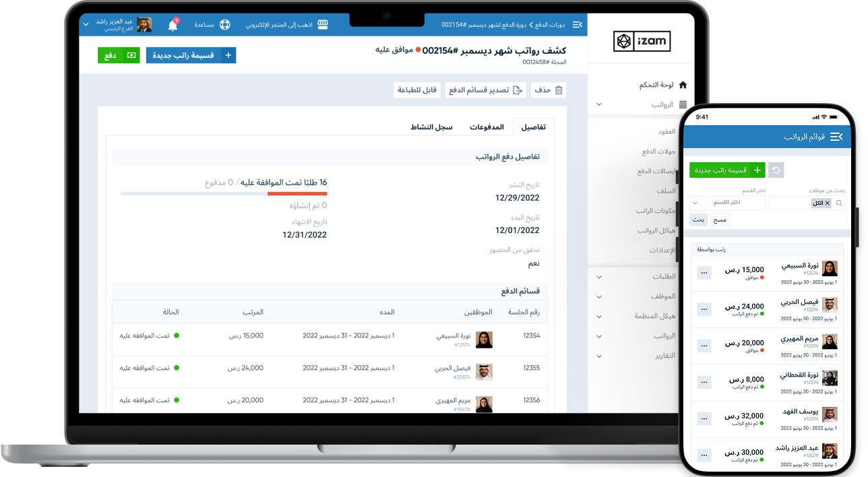This screenshot has height=477, width=868.
Task: Click the sidebar collapse icon in top bar
Action: pos(577,25)
